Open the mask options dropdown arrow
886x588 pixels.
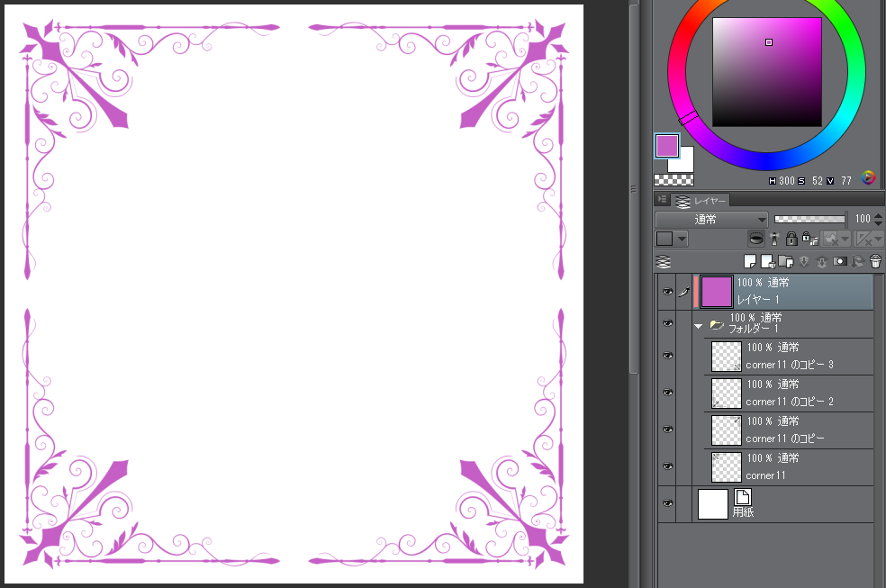click(x=845, y=239)
